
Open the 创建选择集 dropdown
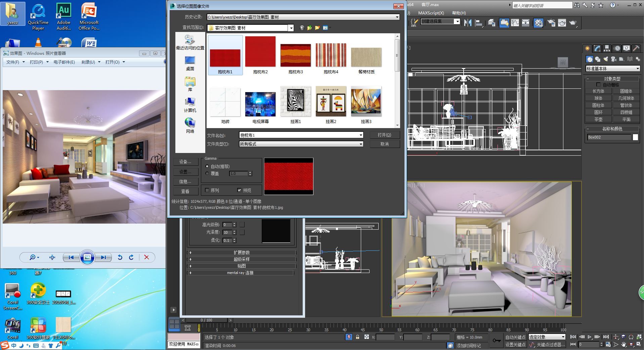pyautogui.click(x=440, y=21)
